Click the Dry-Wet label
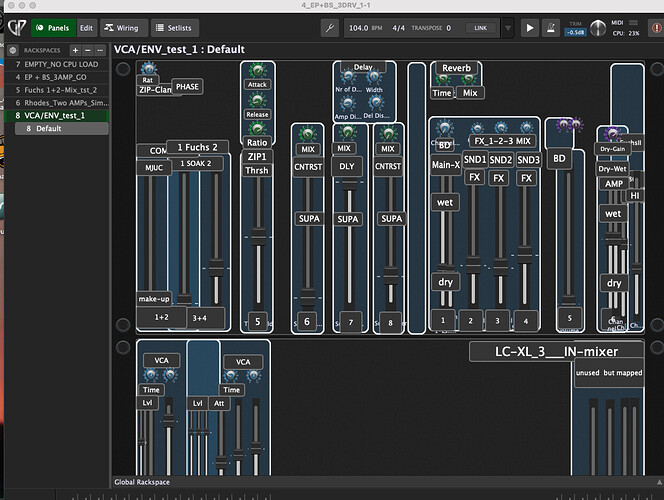This screenshot has width=664, height=500. coord(612,169)
